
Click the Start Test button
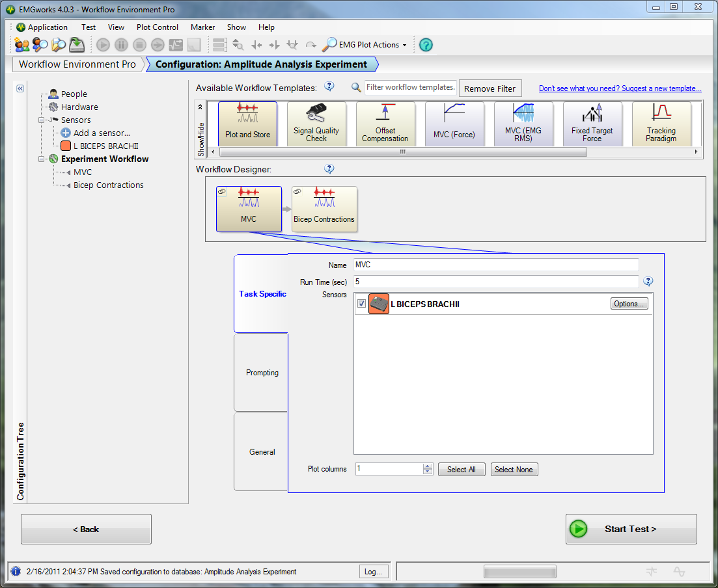[631, 529]
